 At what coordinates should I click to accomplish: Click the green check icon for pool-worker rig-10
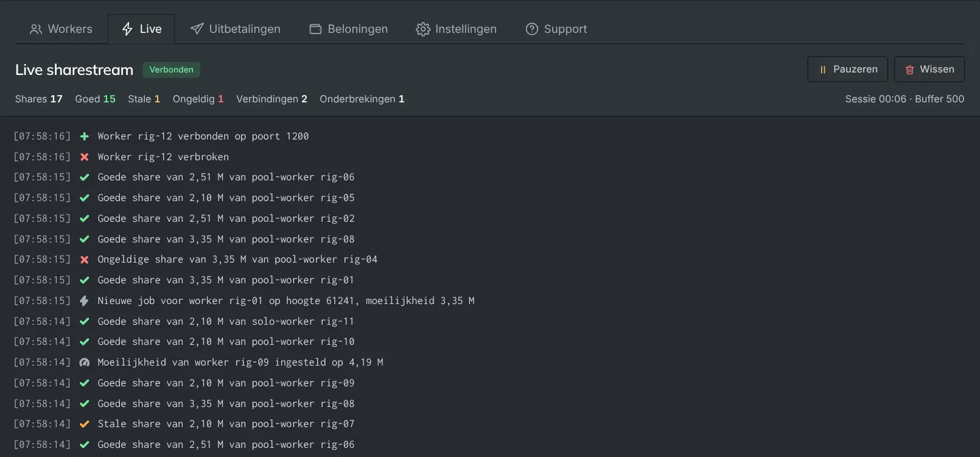(x=85, y=342)
